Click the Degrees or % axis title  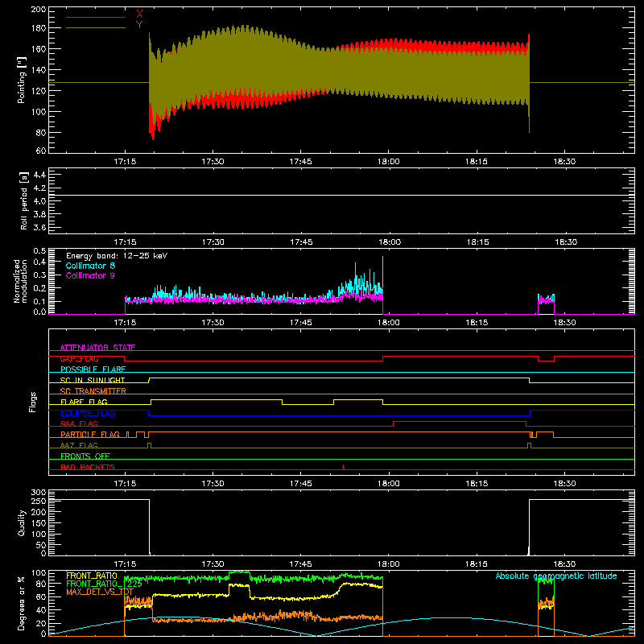click(22, 603)
